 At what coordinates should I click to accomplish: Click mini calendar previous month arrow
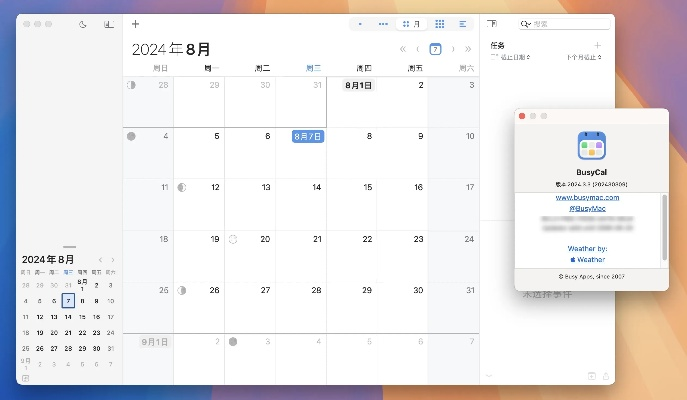point(100,260)
